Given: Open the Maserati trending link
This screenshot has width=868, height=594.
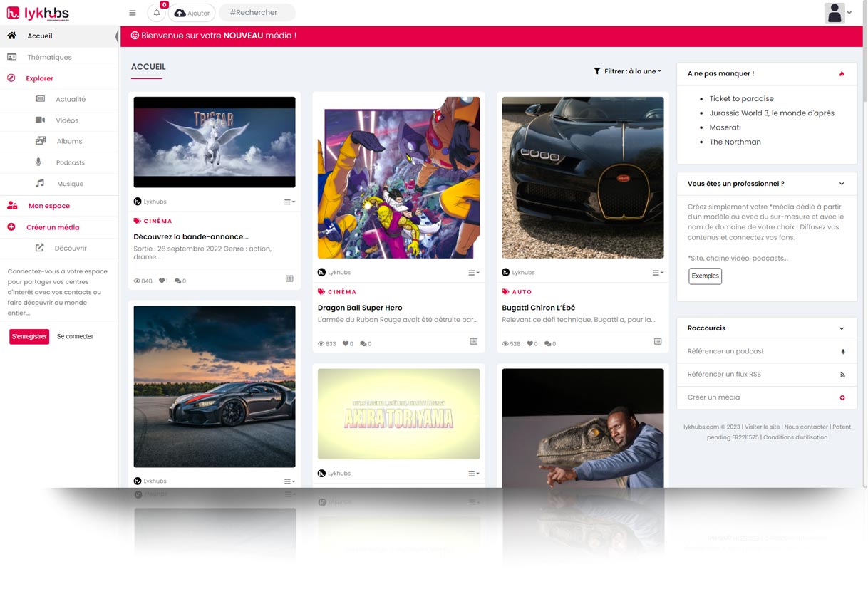Looking at the screenshot, I should tap(725, 127).
